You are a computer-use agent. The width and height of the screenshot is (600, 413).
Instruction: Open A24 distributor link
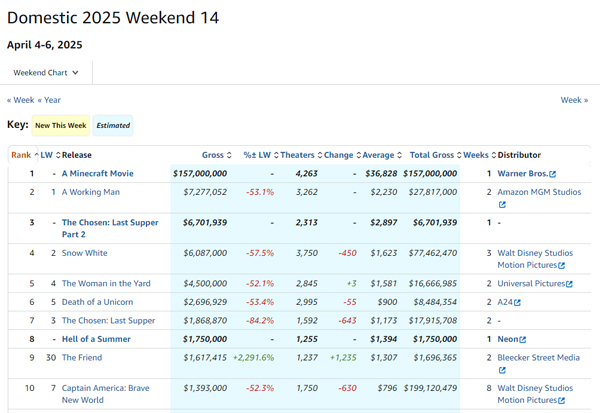(x=505, y=302)
